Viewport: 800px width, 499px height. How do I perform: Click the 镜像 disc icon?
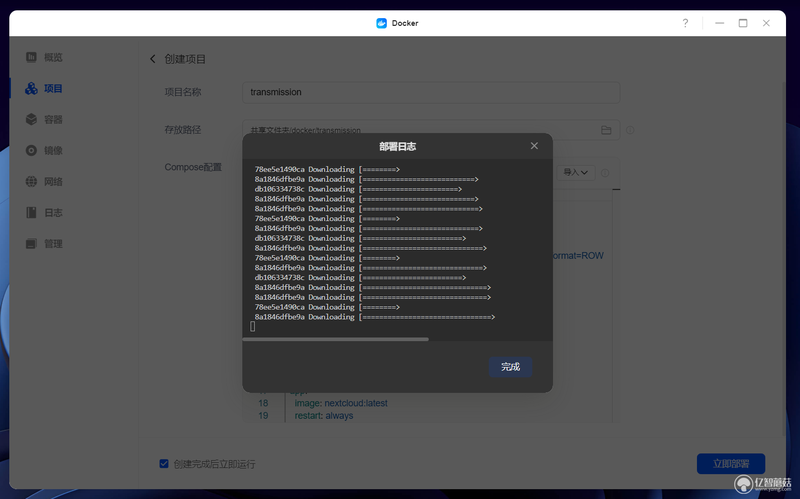click(31, 151)
